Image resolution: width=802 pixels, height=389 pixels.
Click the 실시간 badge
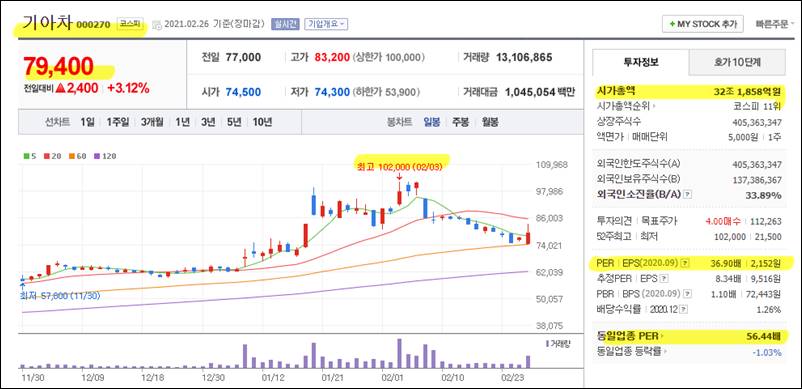pos(285,24)
